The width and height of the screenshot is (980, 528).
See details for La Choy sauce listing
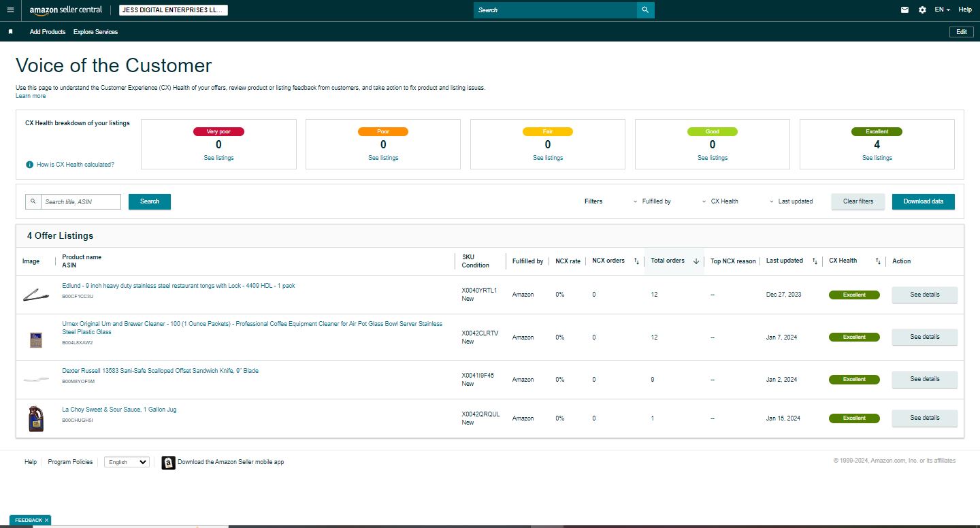point(925,418)
